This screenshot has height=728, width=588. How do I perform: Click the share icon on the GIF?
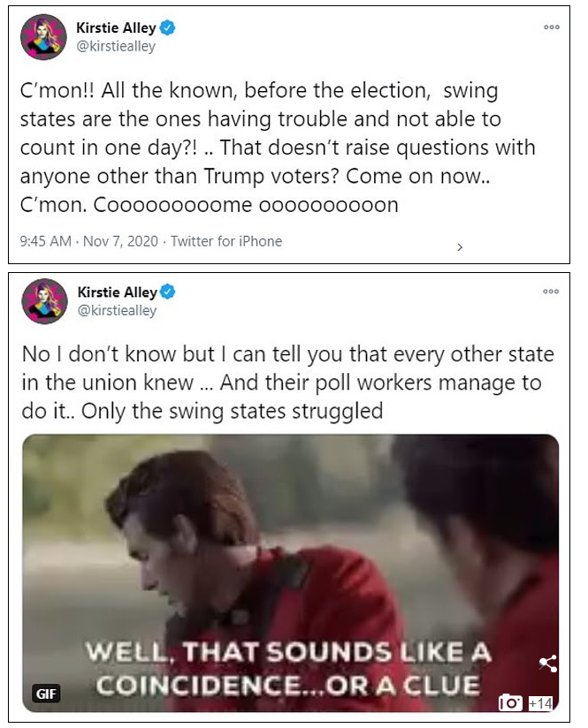[547, 663]
